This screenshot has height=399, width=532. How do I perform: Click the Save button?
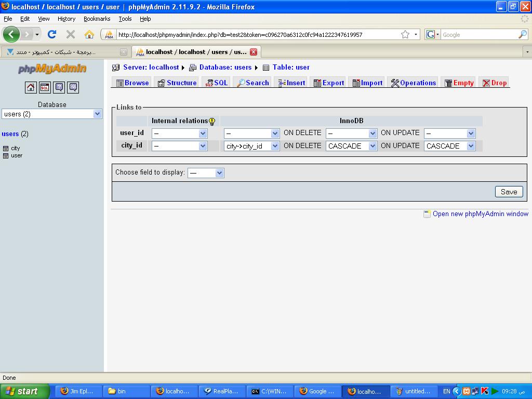[509, 192]
